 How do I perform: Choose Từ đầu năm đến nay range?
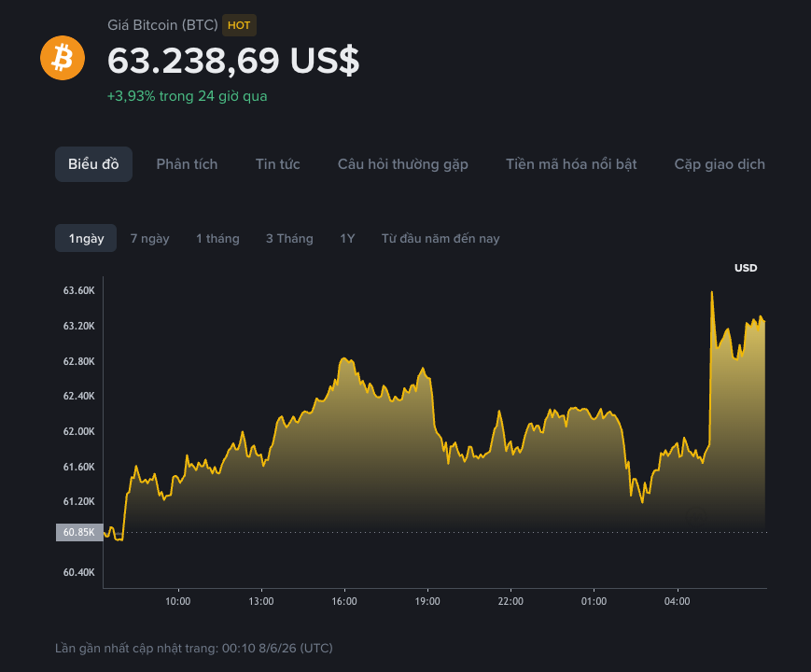pyautogui.click(x=440, y=239)
